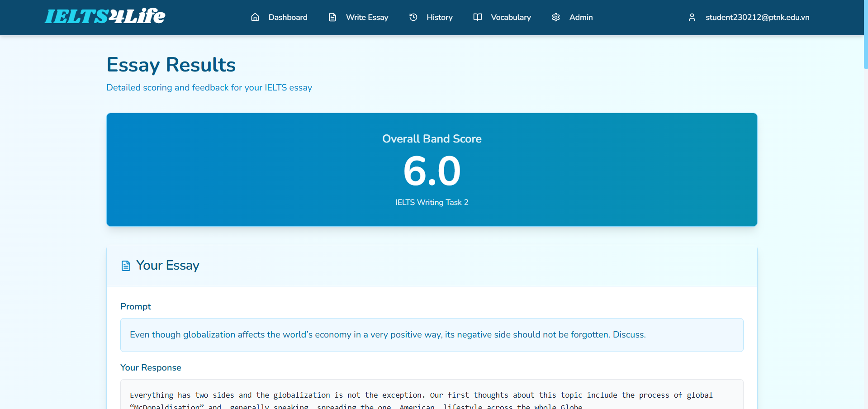Open the Dashboard menu item
Screen dimensions: 868x409
click(x=288, y=17)
